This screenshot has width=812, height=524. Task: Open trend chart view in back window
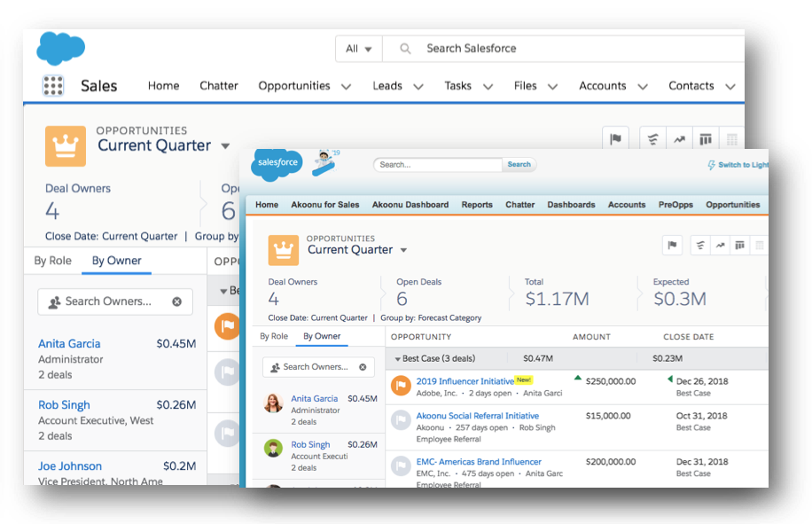click(x=679, y=139)
